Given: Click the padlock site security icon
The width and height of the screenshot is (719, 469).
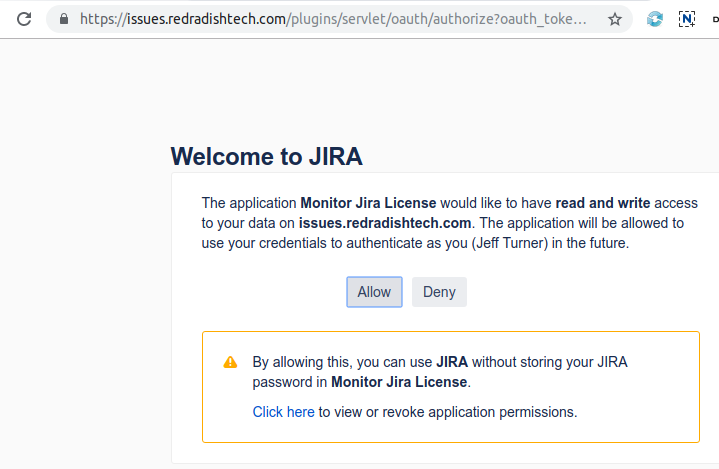Looking at the screenshot, I should point(64,19).
